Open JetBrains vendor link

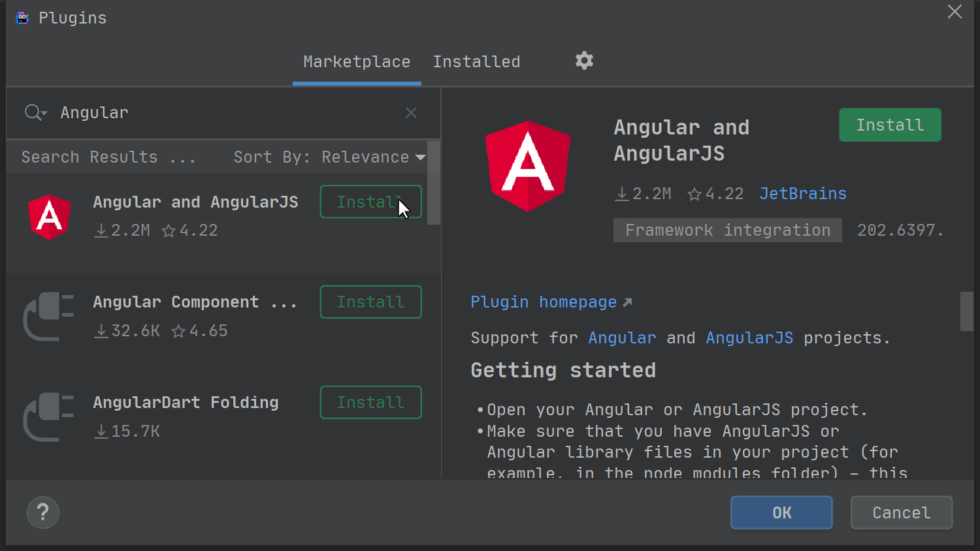point(802,194)
